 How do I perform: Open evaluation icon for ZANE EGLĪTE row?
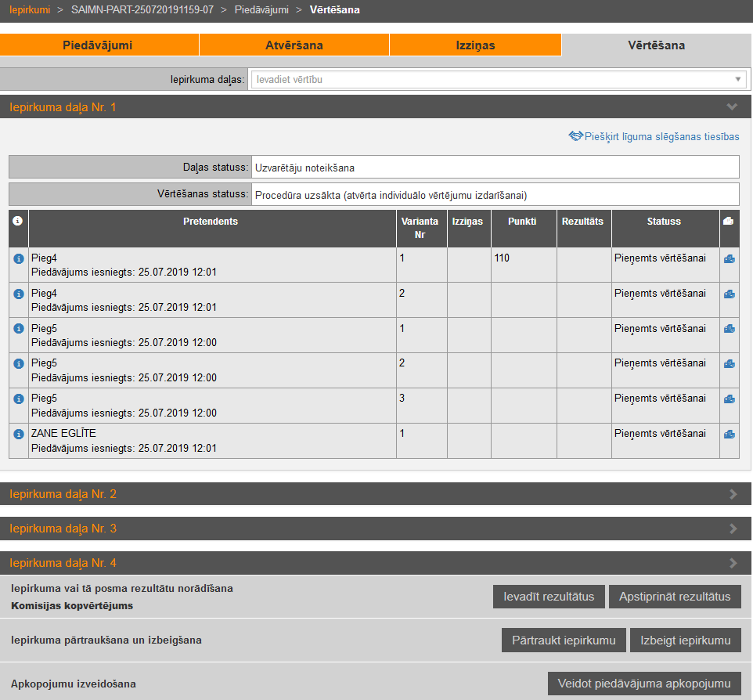tap(729, 434)
